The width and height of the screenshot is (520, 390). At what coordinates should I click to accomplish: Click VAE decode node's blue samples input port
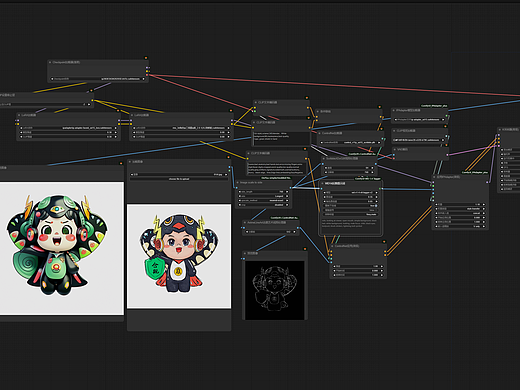click(394, 155)
